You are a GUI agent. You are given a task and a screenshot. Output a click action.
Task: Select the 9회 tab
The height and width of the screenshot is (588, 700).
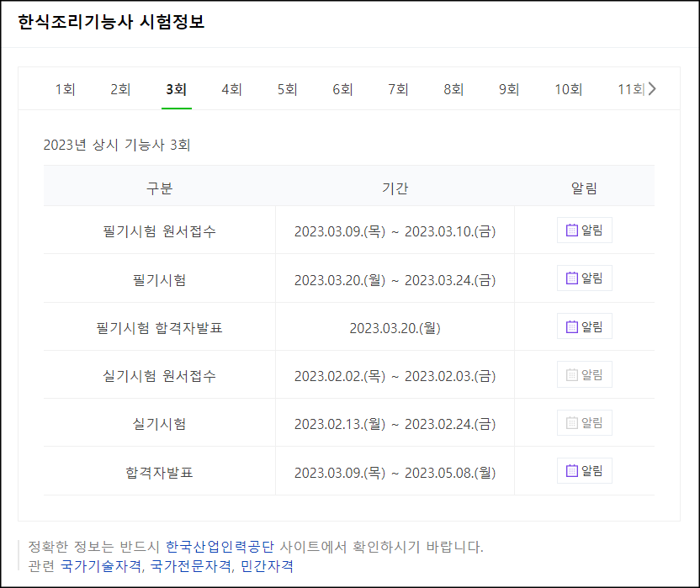pyautogui.click(x=508, y=89)
